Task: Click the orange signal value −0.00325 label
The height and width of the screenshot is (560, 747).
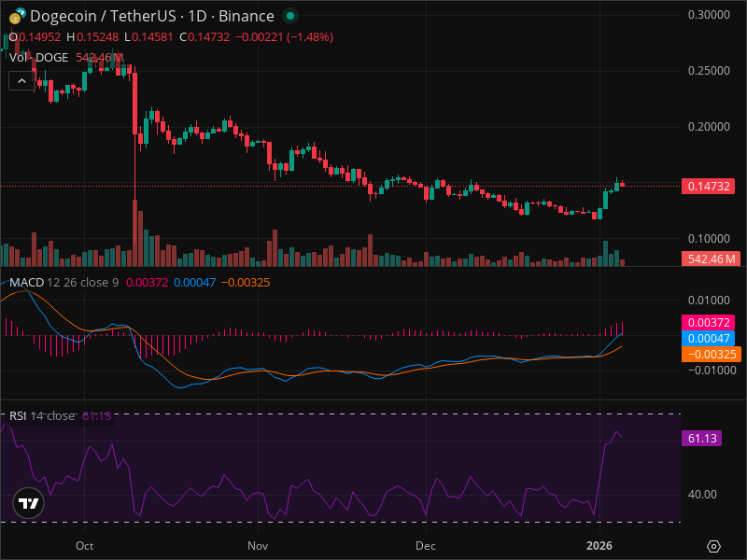Action: pyautogui.click(x=711, y=355)
